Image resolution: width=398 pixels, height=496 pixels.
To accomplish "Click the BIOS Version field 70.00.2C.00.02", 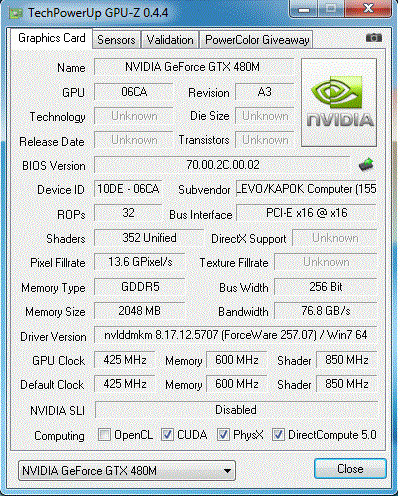I will coord(223,165).
